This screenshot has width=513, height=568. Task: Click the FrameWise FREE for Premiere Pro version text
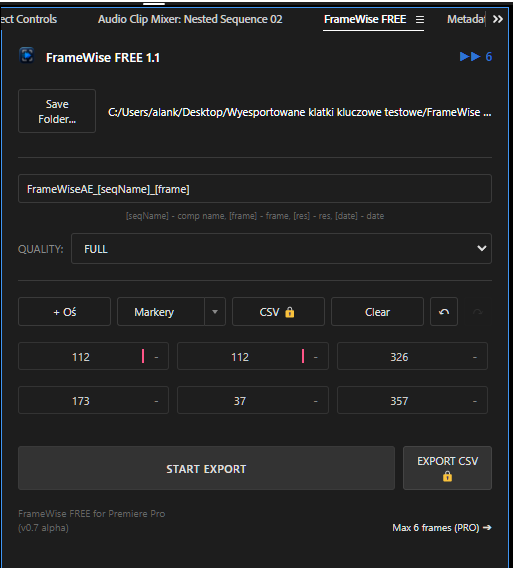point(92,521)
